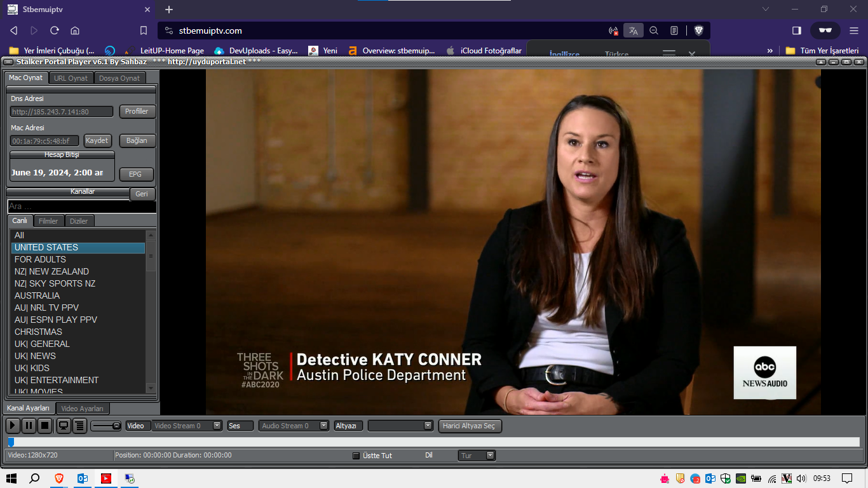This screenshot has width=868, height=488.
Task: Toggle the playlist panel via the lines icon
Action: pos(79,426)
